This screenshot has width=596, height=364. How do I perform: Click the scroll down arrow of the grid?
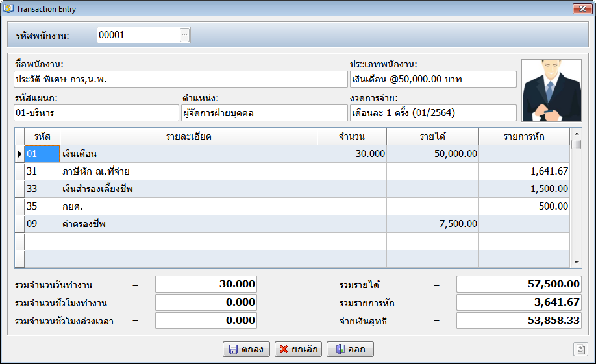pos(576,262)
